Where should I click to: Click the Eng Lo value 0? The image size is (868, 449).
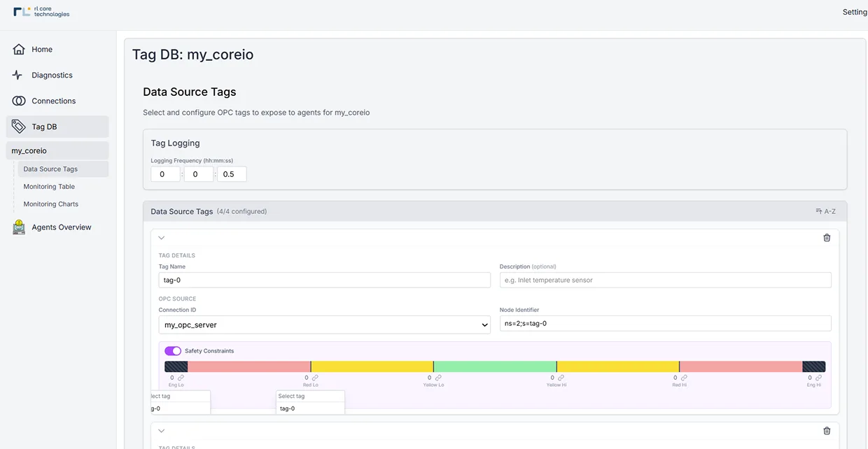coord(172,378)
